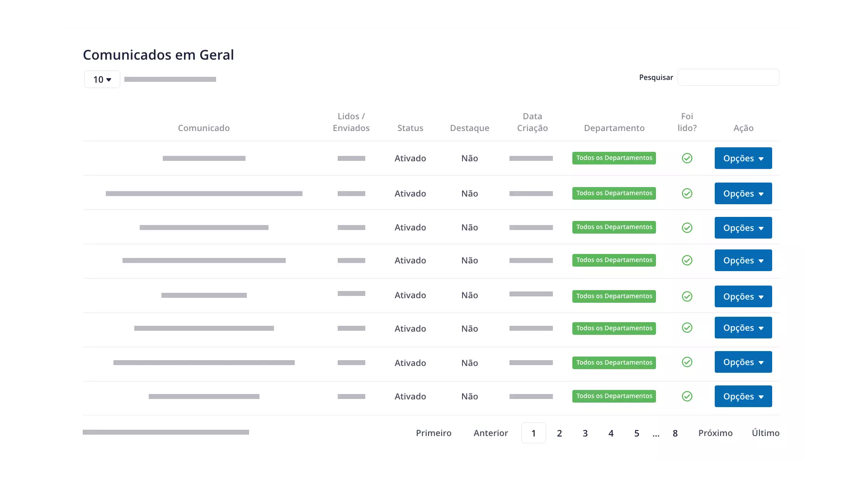Viewport: 868px width, 488px height.
Task: Select the green check icon in the last row
Action: click(687, 396)
